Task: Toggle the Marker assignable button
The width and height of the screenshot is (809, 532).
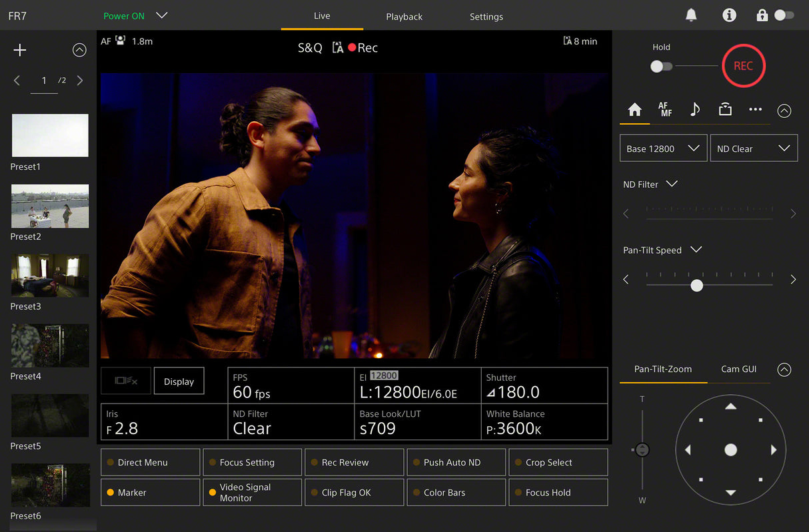Action: tap(150, 493)
